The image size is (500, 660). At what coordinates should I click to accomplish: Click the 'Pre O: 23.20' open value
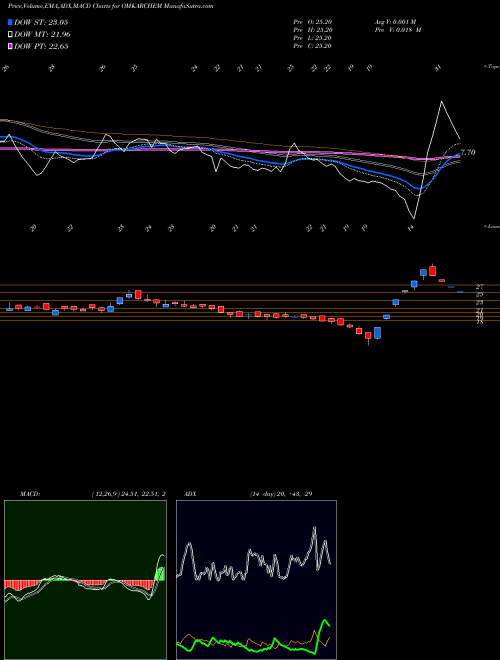312,22
